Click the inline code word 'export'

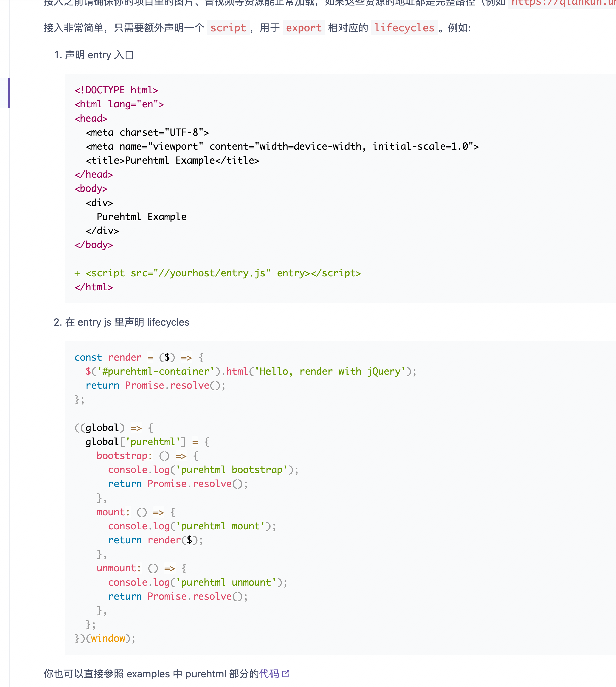[304, 28]
